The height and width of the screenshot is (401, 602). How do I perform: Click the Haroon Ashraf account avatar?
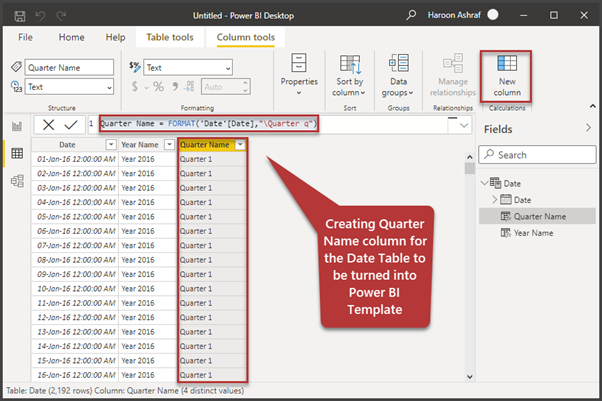(x=493, y=15)
